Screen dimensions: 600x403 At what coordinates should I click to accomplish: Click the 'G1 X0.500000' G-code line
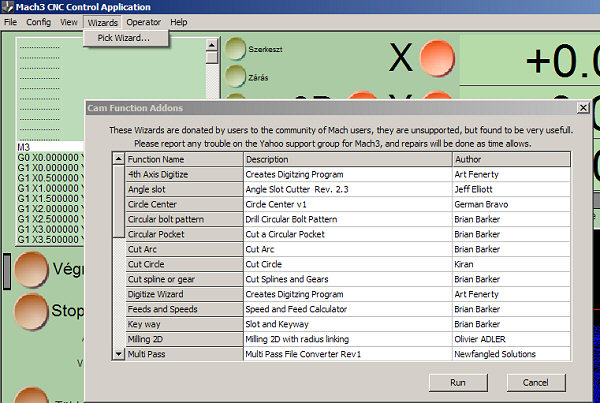(x=50, y=178)
